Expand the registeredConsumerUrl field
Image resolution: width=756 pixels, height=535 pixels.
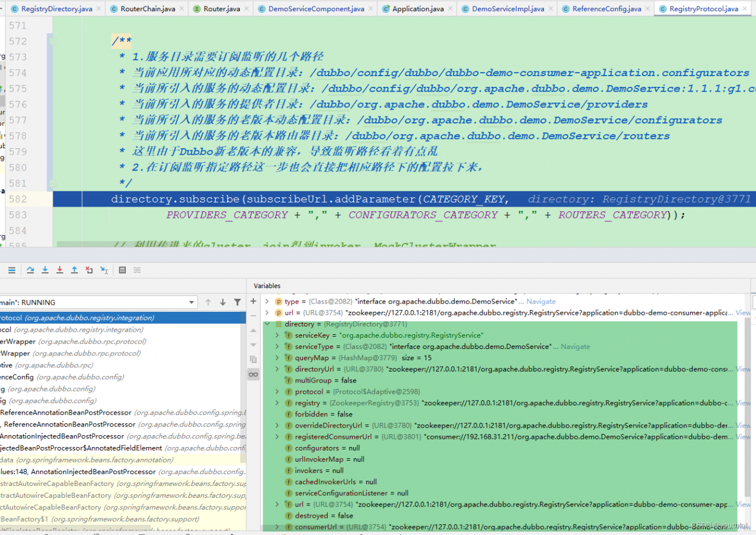pos(278,436)
